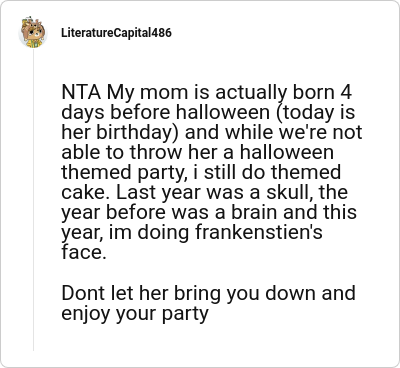Click the word frankenstien's in the comment
Viewport: 400px width, 368px height.
(x=259, y=232)
